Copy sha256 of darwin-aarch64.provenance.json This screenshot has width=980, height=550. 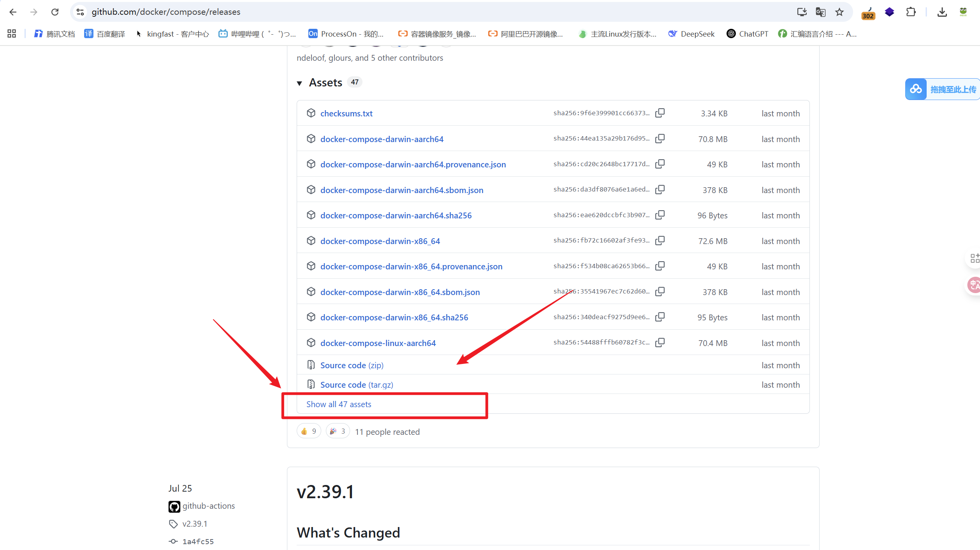[x=660, y=164]
